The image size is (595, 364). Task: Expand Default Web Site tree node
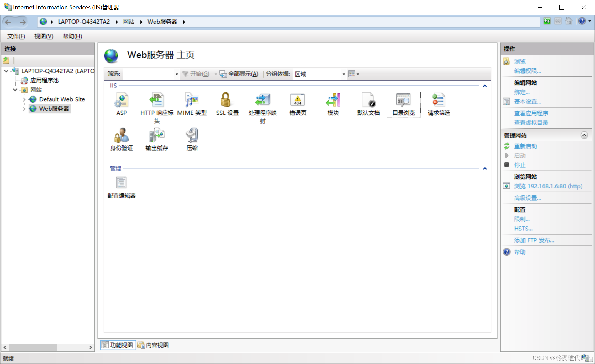pos(24,99)
